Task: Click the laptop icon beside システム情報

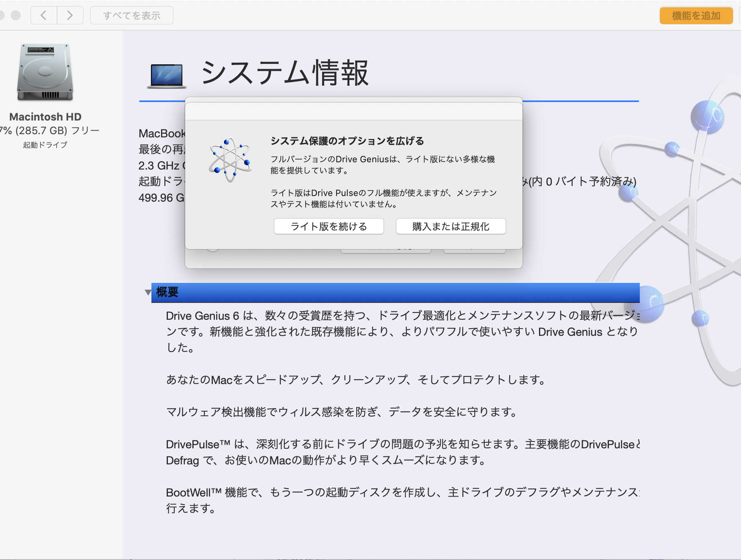Action: 166,76
